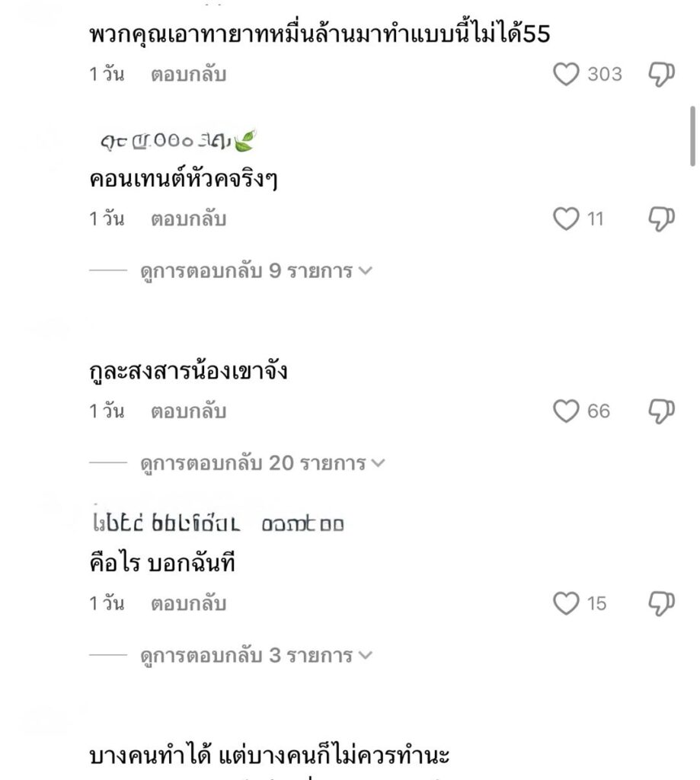
Task: Thumbs-down the 'กูละสงสารน้องเขาจัง' comment
Action: coord(662,411)
